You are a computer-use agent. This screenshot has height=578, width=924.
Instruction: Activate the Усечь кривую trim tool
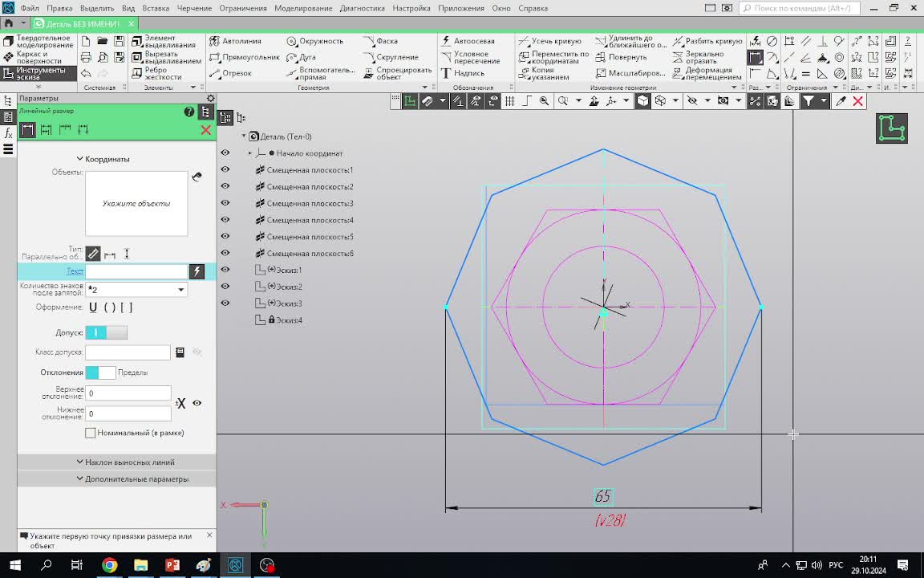click(x=549, y=41)
